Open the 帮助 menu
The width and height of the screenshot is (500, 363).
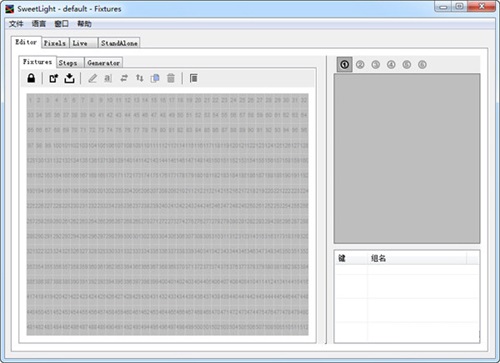point(84,24)
